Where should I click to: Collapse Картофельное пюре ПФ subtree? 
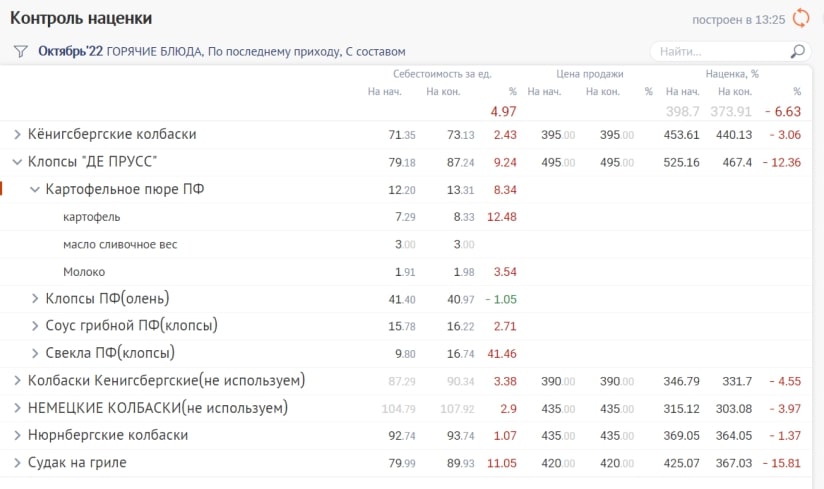(35, 189)
